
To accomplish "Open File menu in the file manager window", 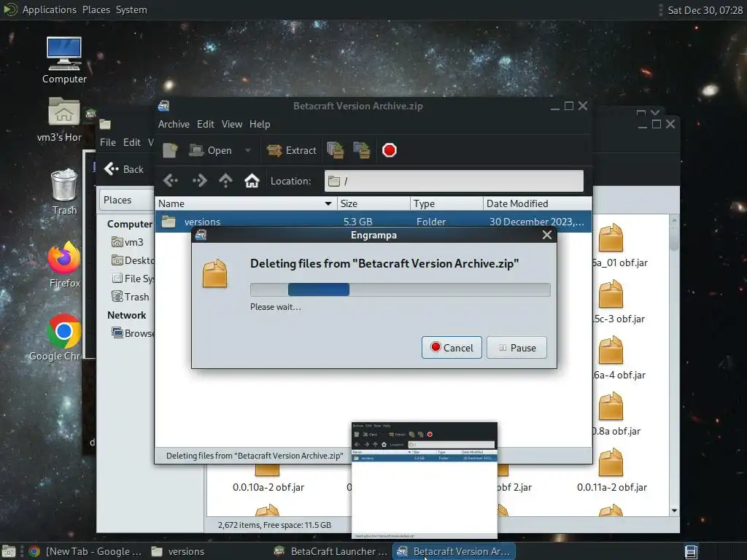I will click(108, 142).
